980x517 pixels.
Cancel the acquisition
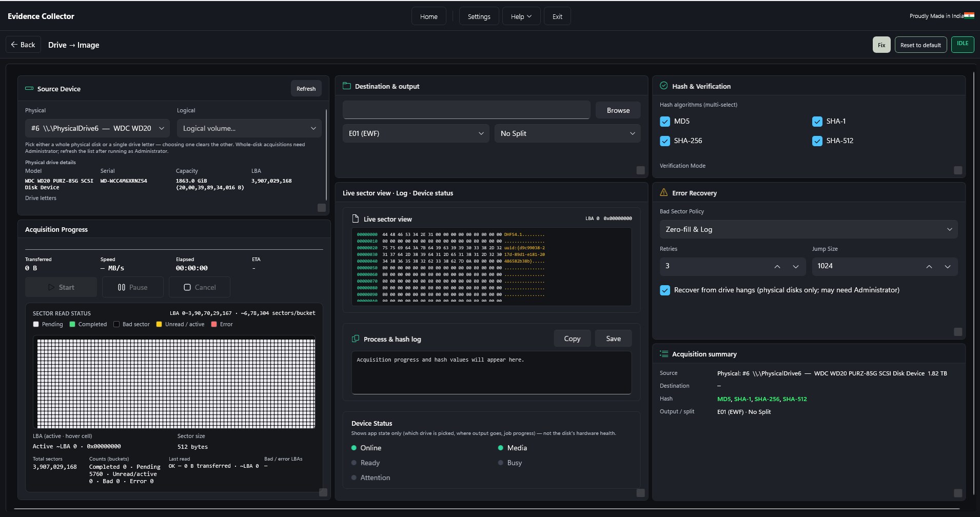point(200,287)
